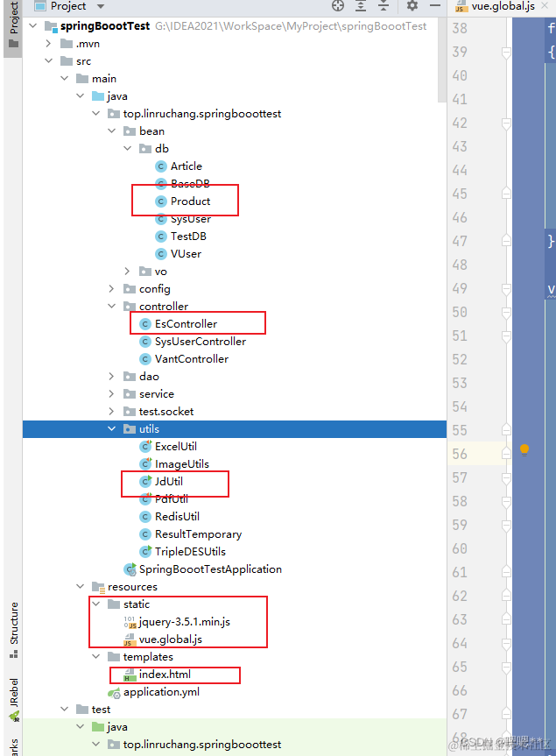
Task: Click the TripleDESUtils runnable class icon
Action: (145, 551)
